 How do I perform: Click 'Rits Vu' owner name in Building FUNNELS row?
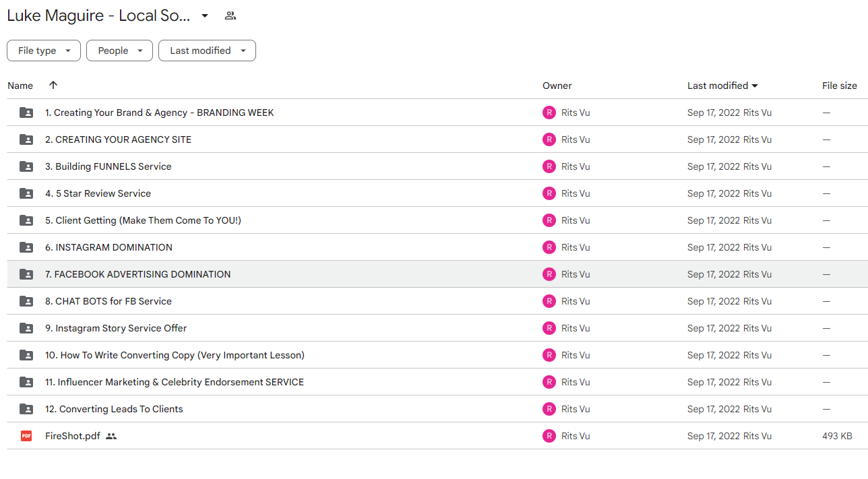click(576, 166)
